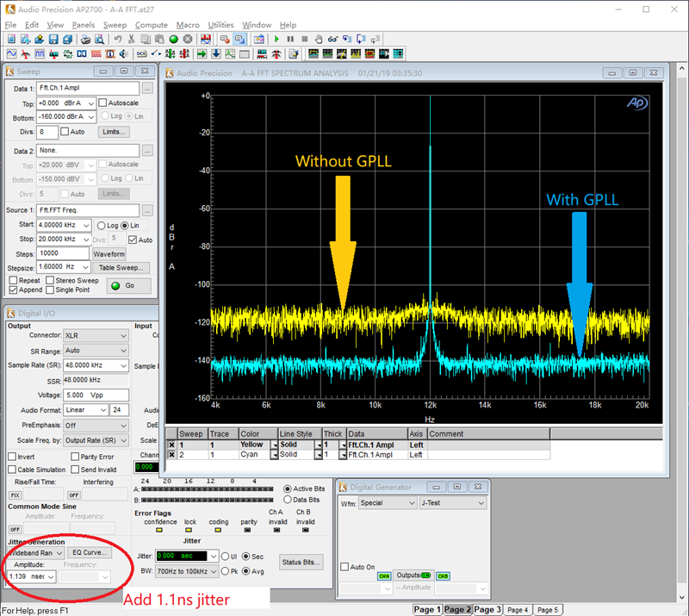Open the Connector XLR dropdown
Image resolution: width=689 pixels, height=616 pixels.
123,335
